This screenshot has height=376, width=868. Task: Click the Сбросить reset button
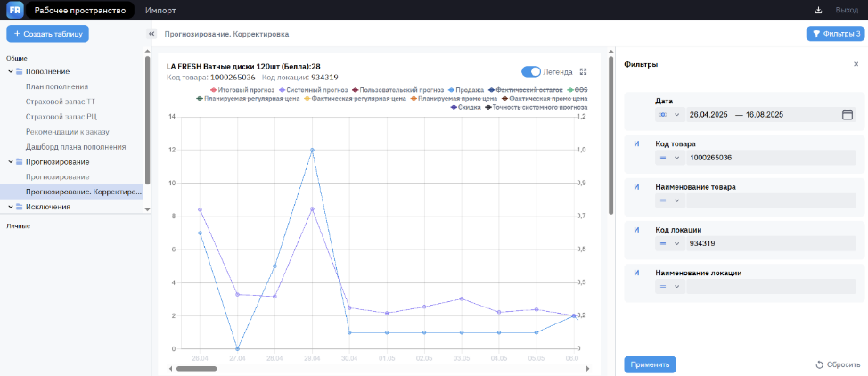837,364
